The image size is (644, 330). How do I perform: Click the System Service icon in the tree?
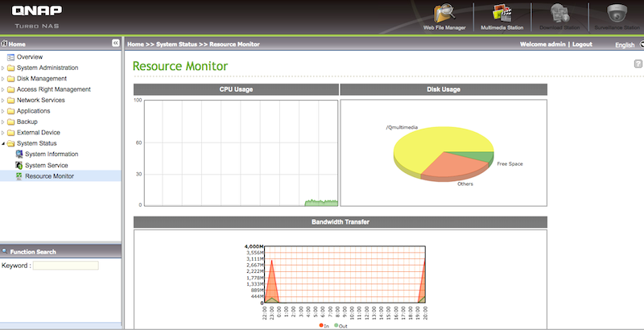(x=20, y=165)
